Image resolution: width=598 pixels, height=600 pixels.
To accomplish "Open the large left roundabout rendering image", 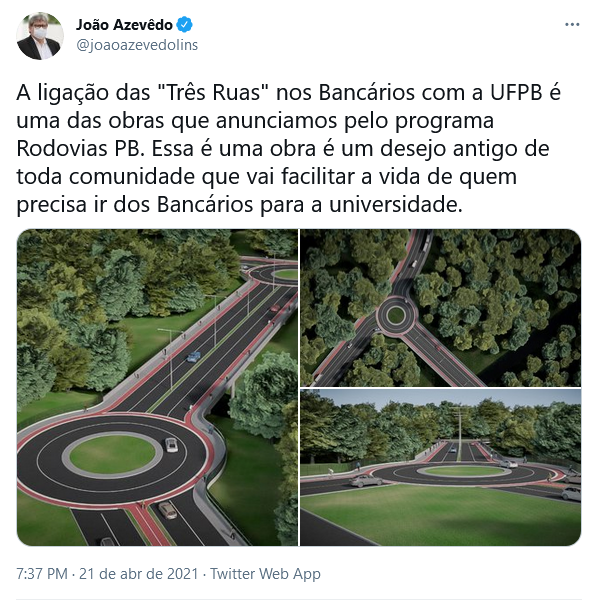I will (157, 387).
